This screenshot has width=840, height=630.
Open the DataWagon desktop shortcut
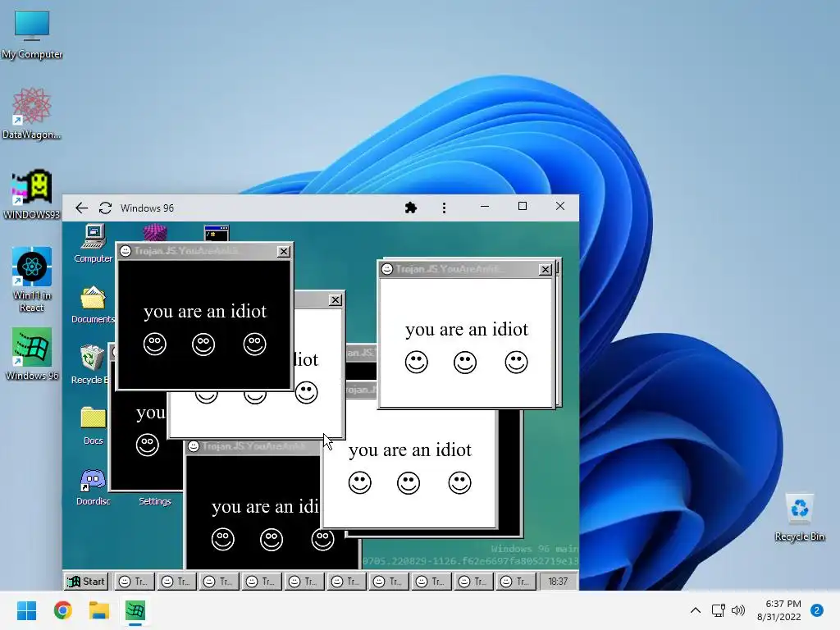[x=32, y=113]
